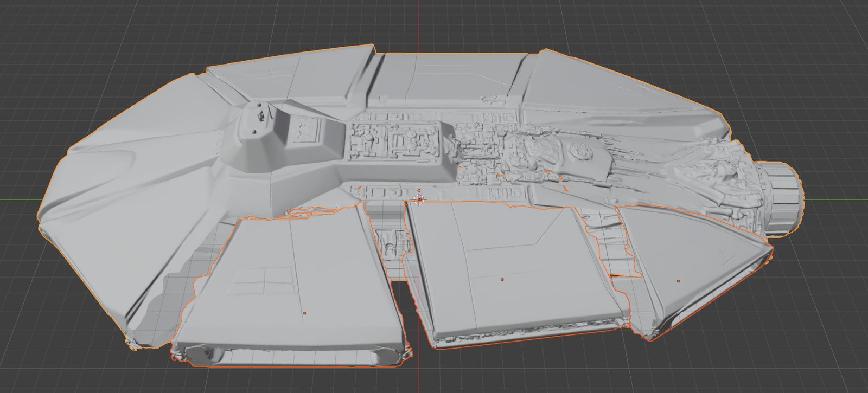Click the origin dot of the left front panel
Screen dimensions: 868x393
304,313
